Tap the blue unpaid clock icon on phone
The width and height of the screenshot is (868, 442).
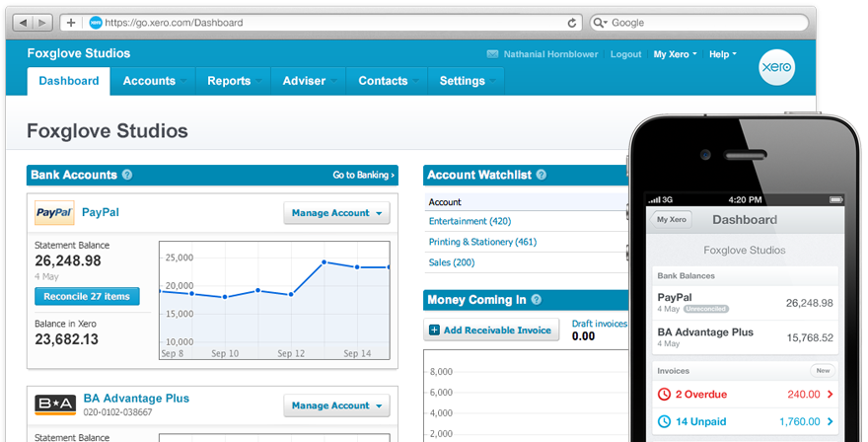pyautogui.click(x=664, y=421)
